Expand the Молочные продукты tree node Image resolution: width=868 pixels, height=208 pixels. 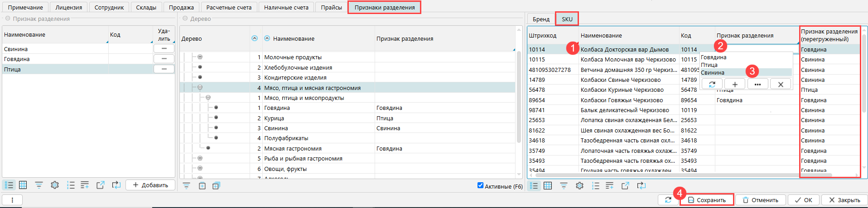[x=200, y=57]
